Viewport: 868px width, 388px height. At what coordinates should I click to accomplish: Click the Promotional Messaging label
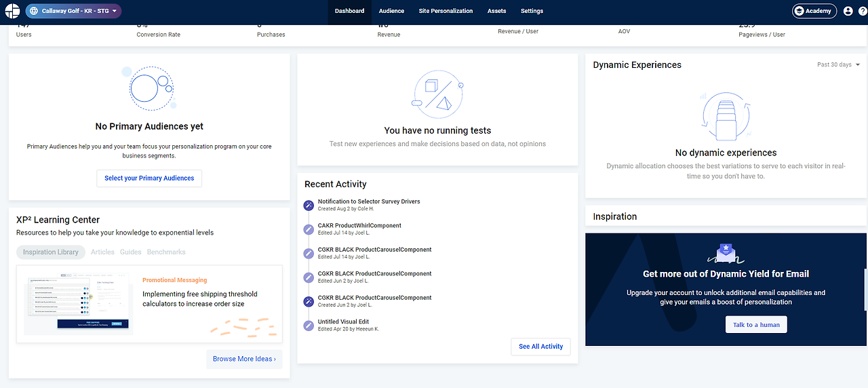tap(175, 280)
